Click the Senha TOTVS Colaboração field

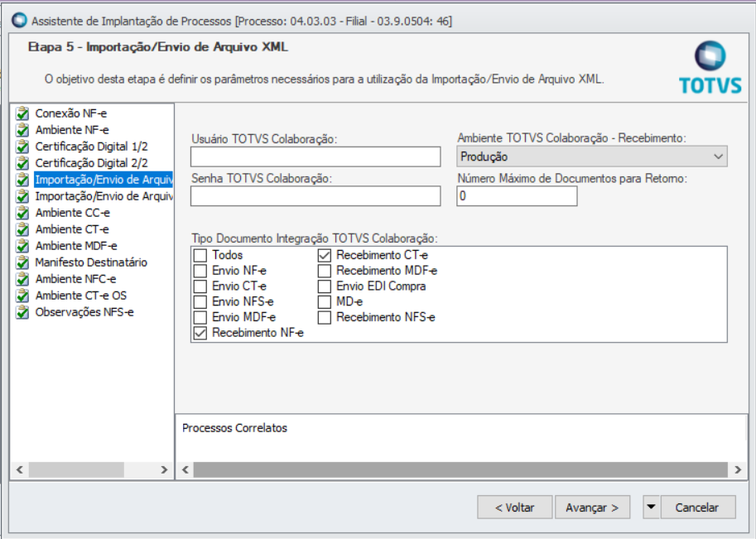pos(315,196)
